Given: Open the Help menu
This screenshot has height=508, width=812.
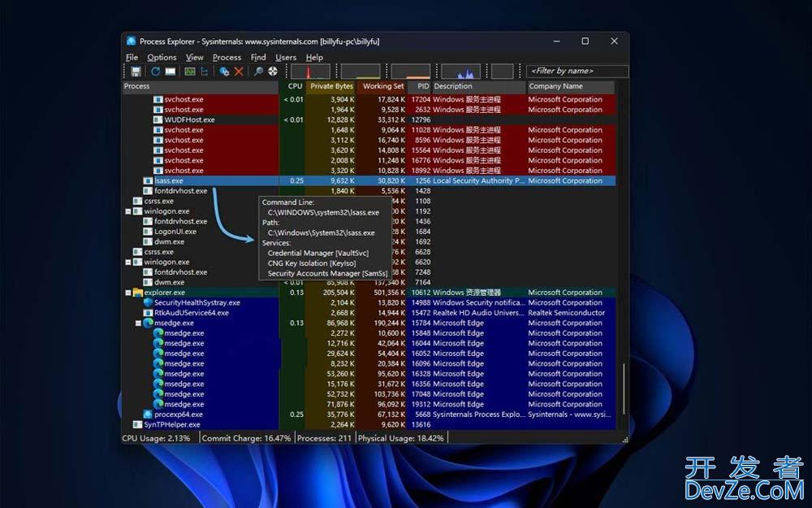Looking at the screenshot, I should pyautogui.click(x=314, y=58).
